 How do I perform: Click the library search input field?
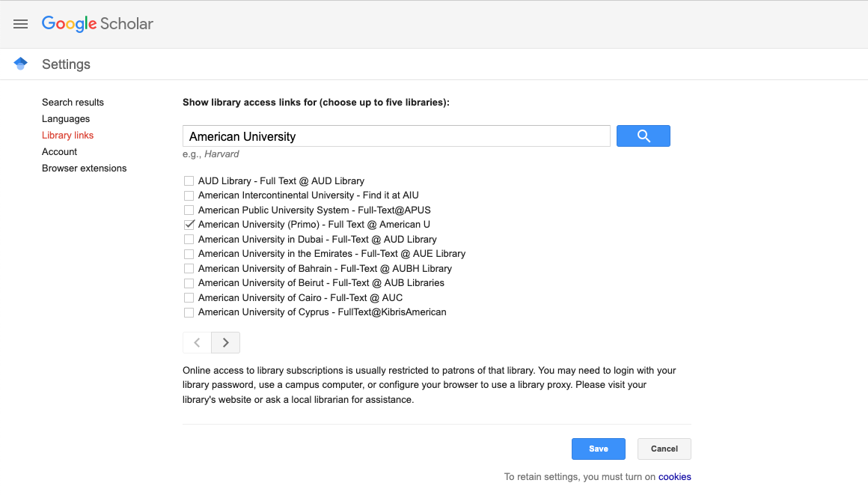[x=396, y=136]
